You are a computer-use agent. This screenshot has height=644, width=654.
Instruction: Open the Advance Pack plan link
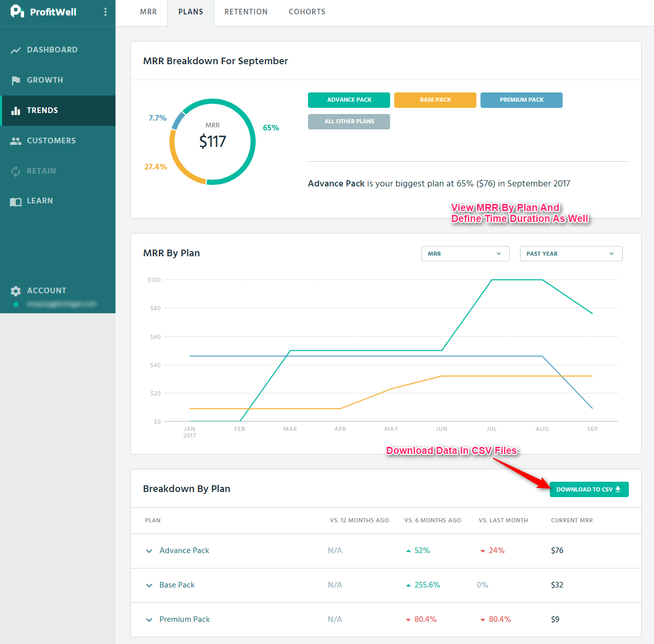tap(184, 551)
